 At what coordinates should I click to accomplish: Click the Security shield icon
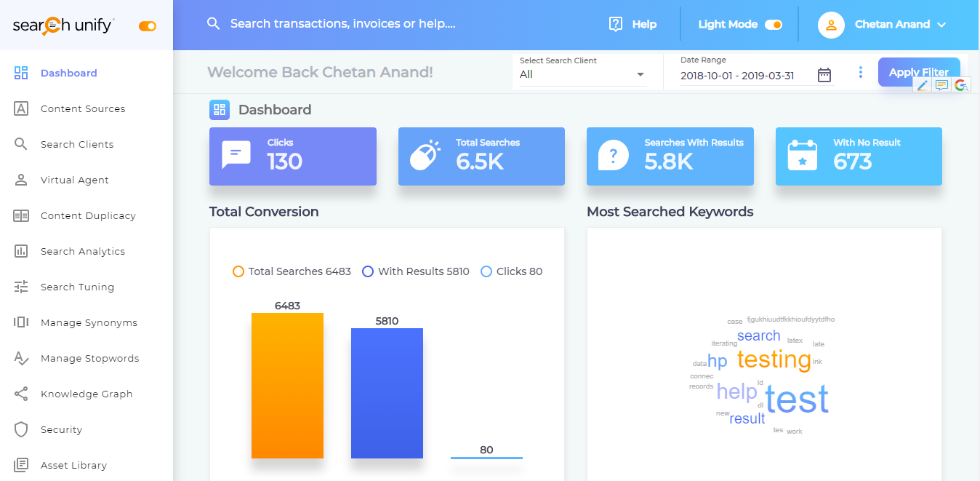[21, 429]
